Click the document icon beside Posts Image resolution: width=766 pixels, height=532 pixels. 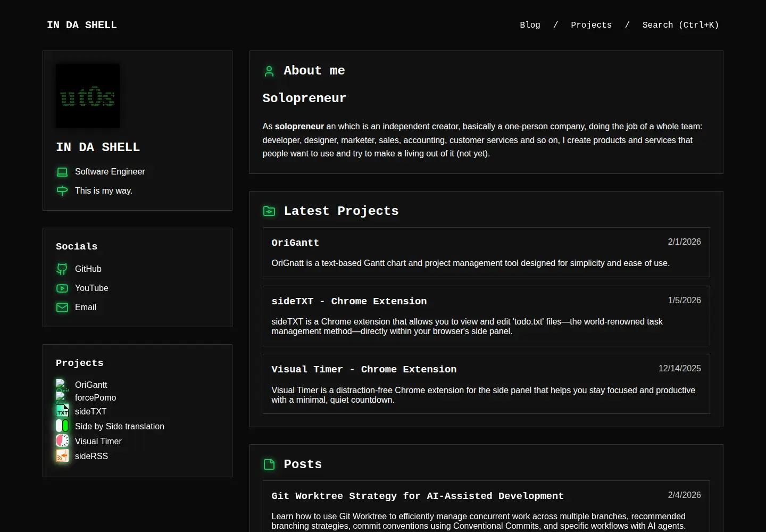(269, 464)
